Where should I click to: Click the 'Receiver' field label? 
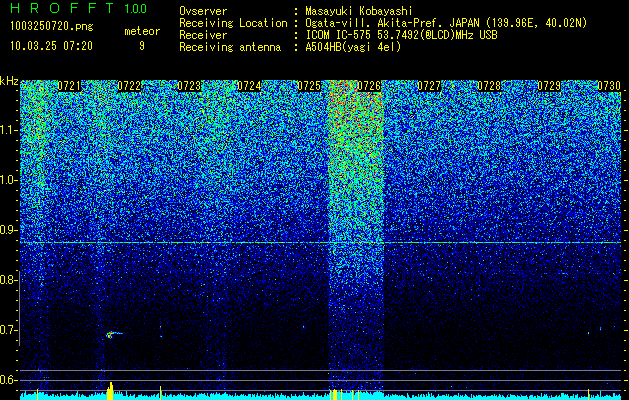pyautogui.click(x=203, y=35)
